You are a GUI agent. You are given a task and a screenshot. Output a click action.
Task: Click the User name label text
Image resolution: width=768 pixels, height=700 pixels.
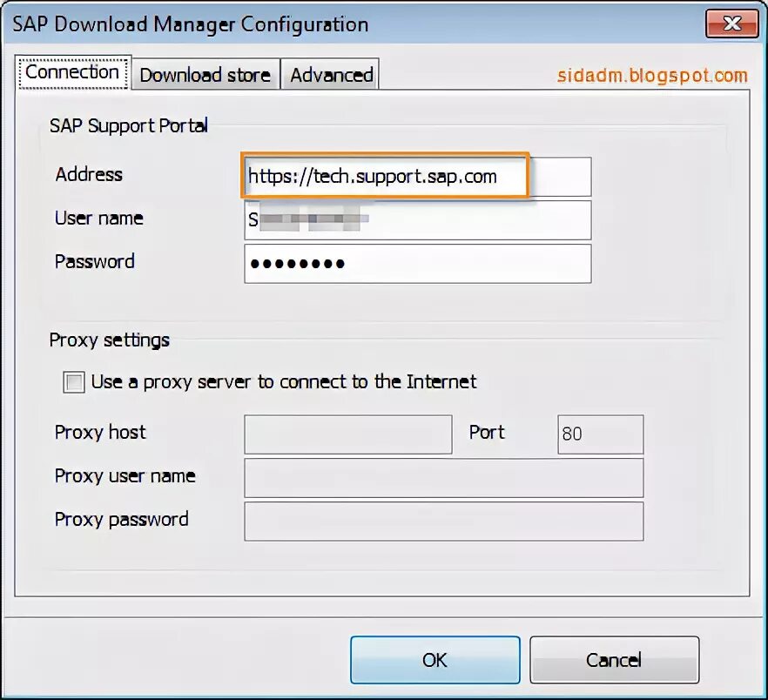99,218
